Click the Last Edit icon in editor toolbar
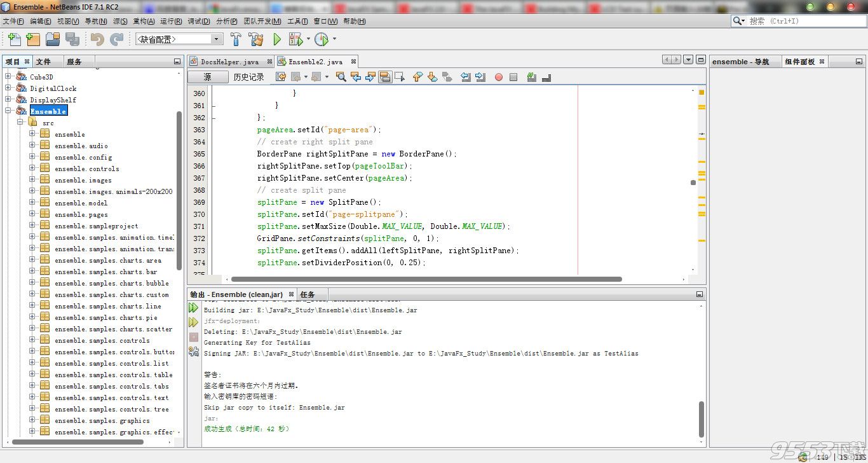The image size is (868, 463). (281, 77)
